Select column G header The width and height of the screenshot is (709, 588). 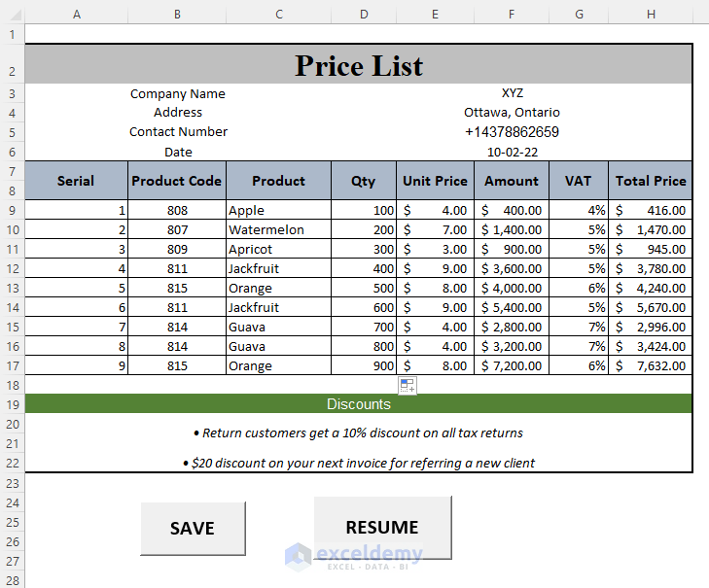pos(579,15)
